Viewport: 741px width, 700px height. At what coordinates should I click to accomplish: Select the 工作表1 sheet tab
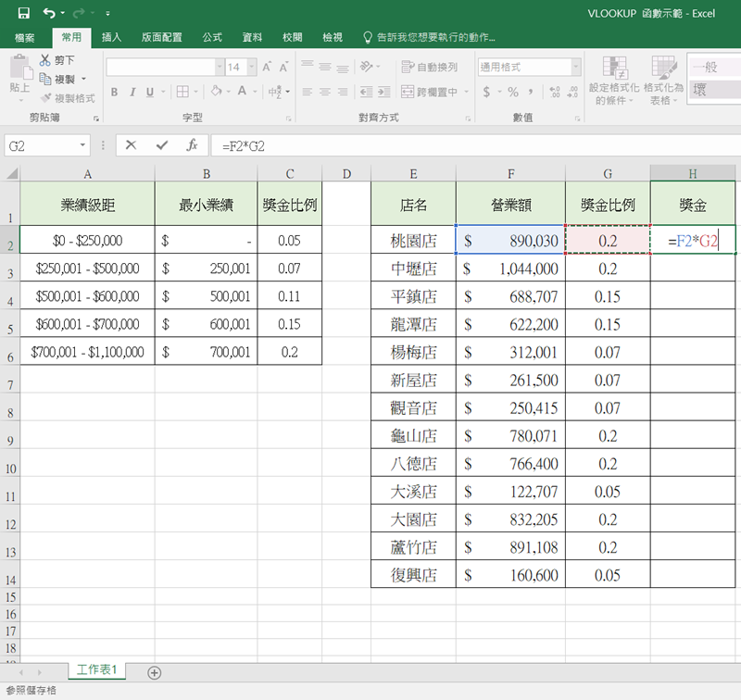click(x=96, y=670)
